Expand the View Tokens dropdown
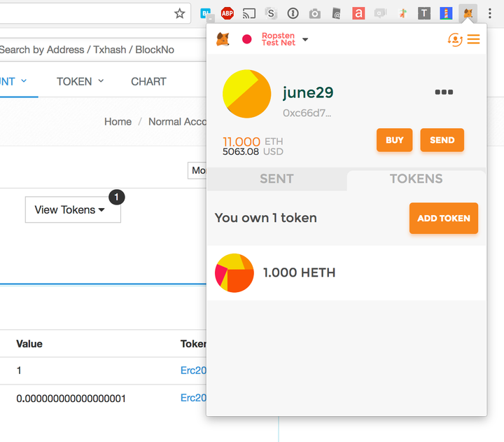 [73, 209]
